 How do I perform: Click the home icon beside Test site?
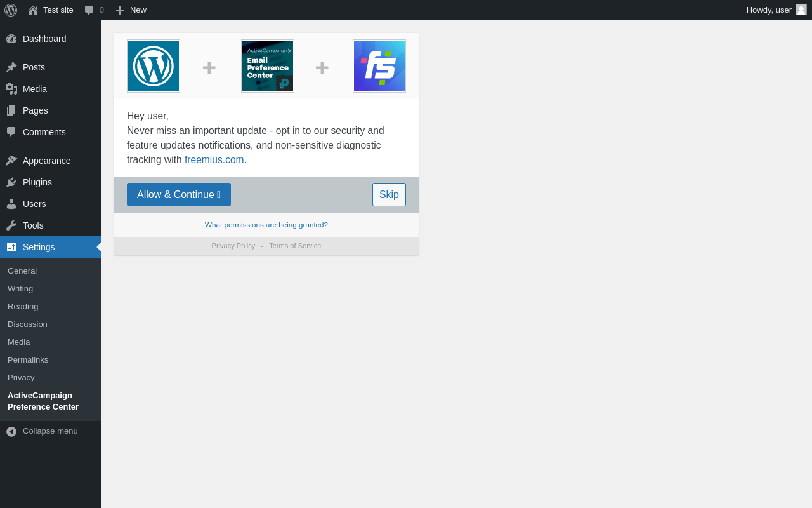click(x=33, y=10)
